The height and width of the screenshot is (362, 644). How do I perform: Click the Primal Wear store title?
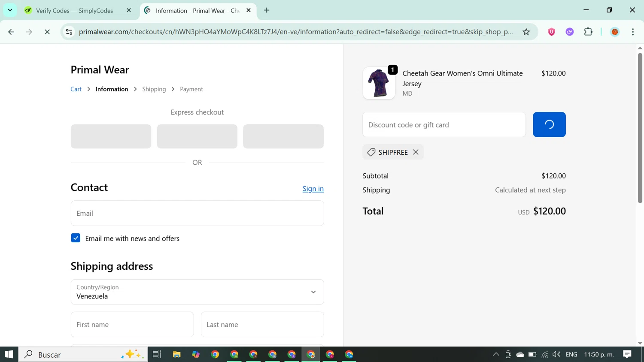pos(100,69)
